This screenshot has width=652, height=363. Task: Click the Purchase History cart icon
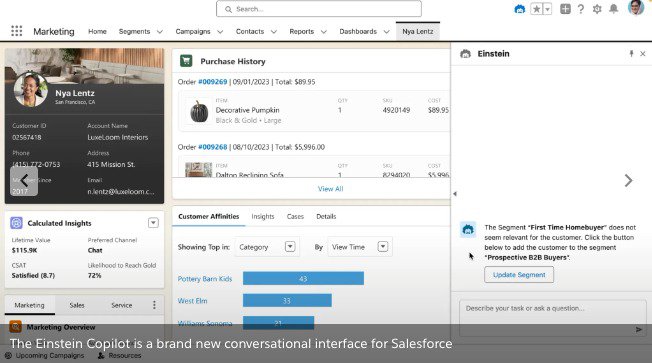click(186, 61)
